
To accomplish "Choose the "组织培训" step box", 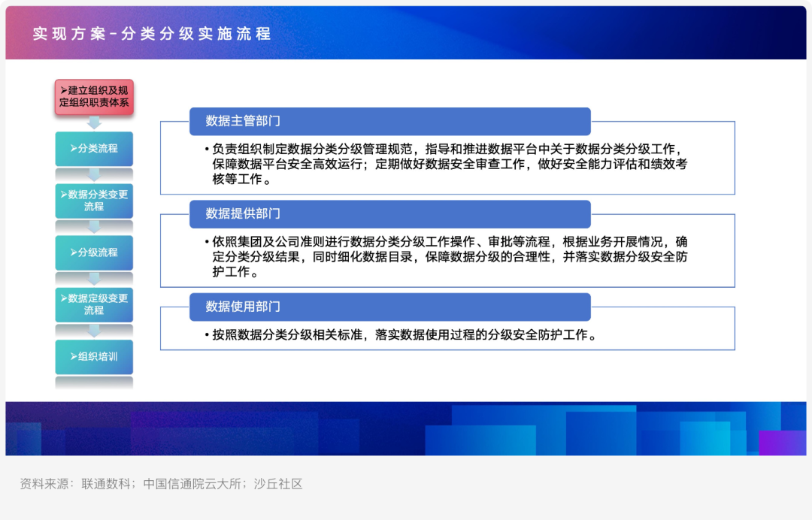I will point(94,357).
